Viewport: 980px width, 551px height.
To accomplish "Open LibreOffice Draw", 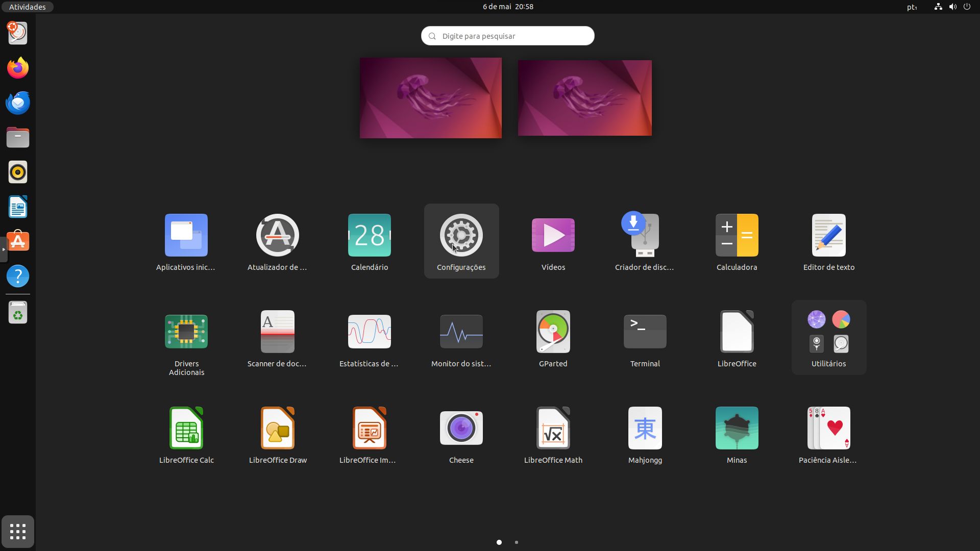I will [277, 429].
